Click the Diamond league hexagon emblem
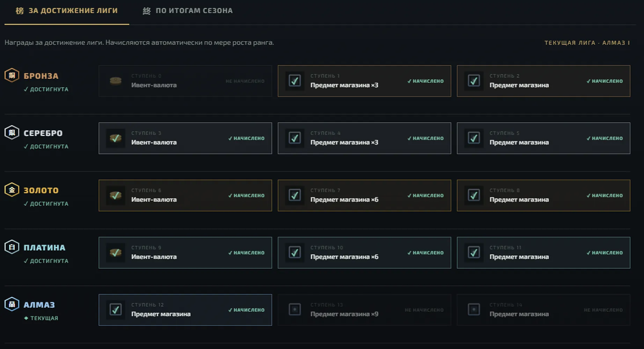644x349 pixels. tap(12, 304)
